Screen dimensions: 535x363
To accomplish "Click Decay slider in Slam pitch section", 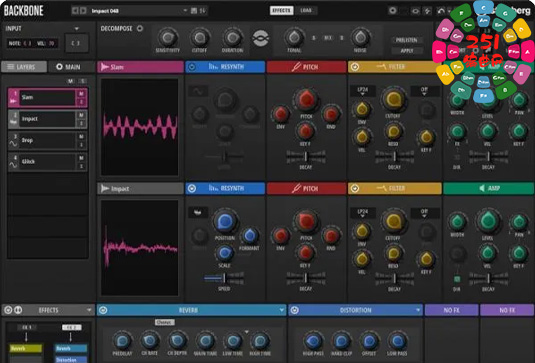I will 305,156.
